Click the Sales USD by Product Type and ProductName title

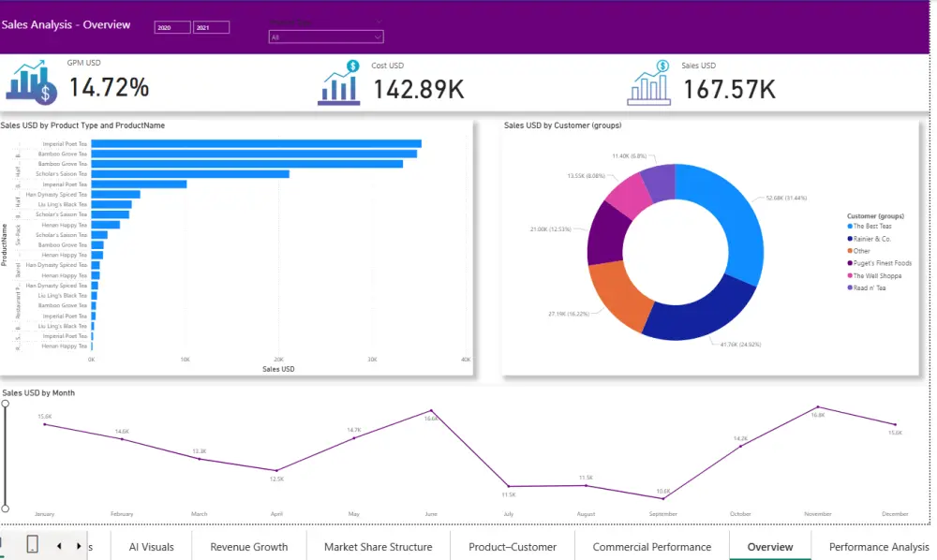click(82, 125)
